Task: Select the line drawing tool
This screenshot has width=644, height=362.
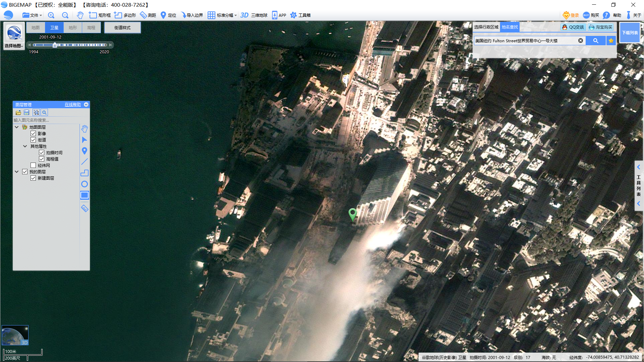Action: 85,162
